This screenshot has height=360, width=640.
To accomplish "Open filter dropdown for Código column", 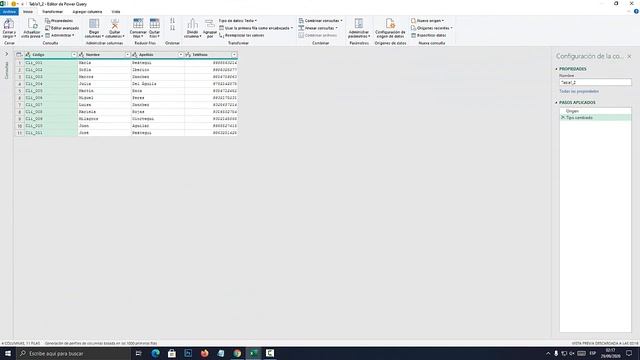I will click(74, 55).
